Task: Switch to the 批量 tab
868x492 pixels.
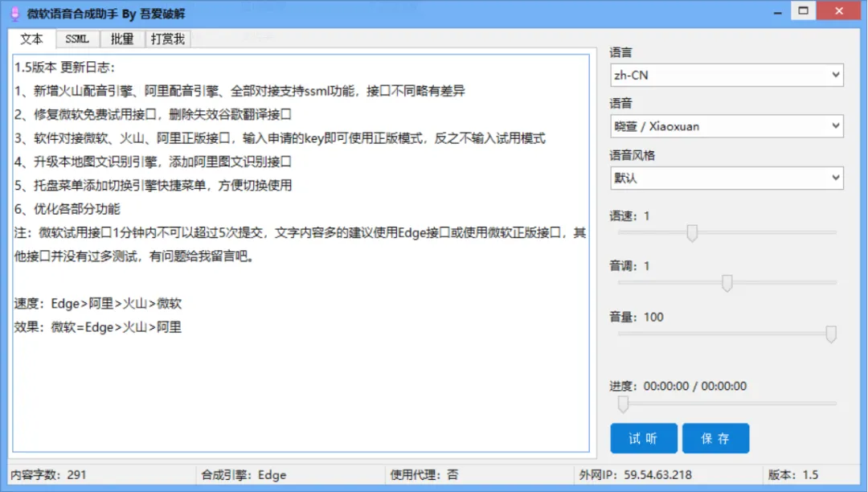Action: click(x=122, y=39)
